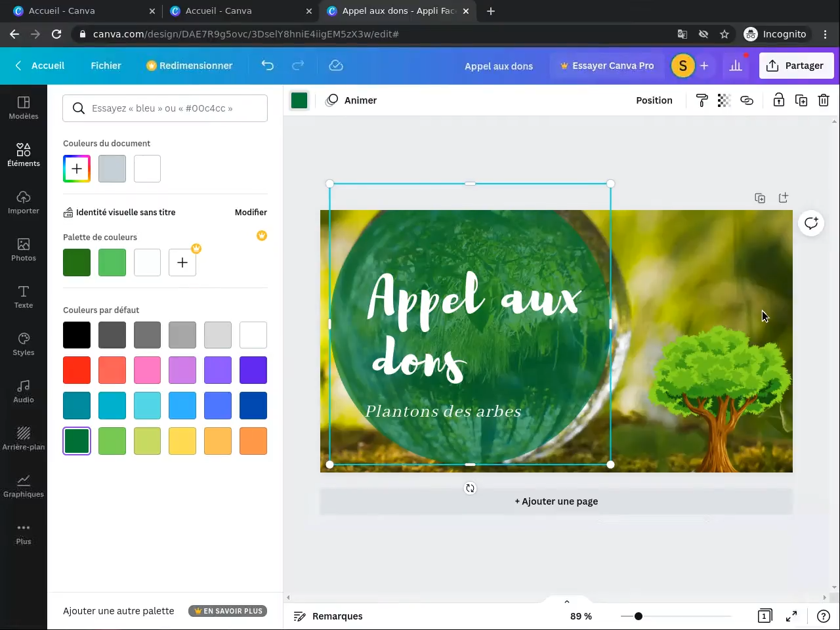Click the redo arrow in Canva header
This screenshot has width=840, height=630.
click(298, 66)
